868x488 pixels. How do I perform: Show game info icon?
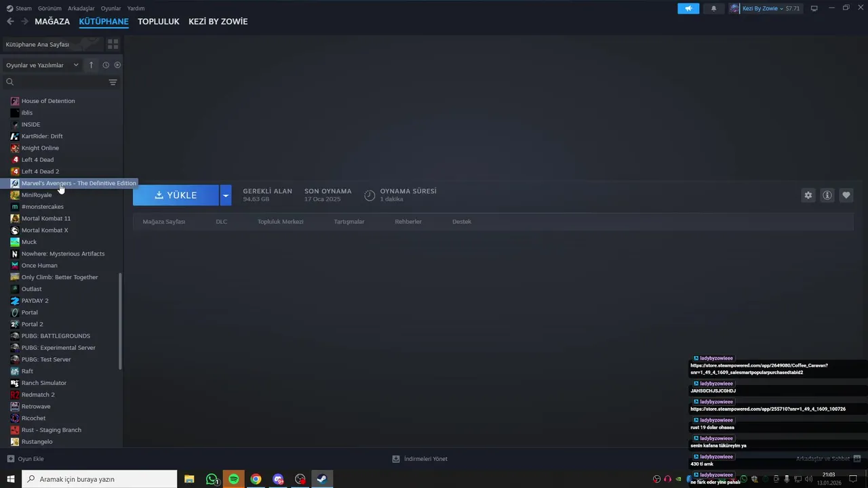[x=827, y=195]
